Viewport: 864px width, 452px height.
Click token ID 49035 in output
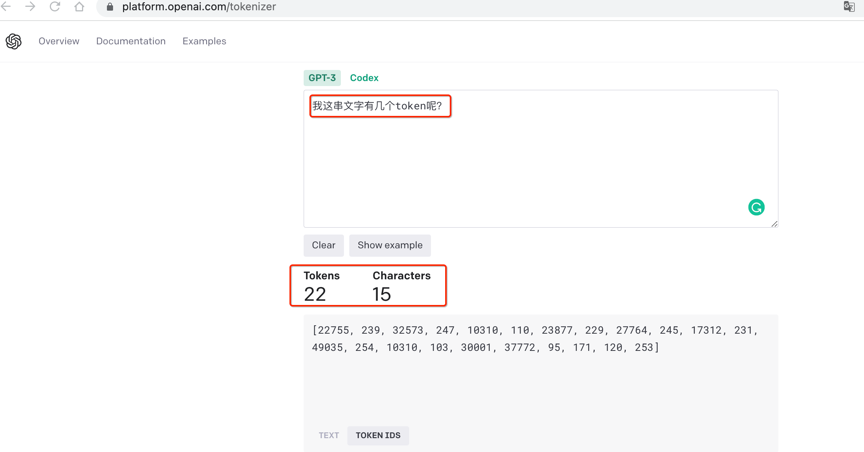(x=327, y=347)
